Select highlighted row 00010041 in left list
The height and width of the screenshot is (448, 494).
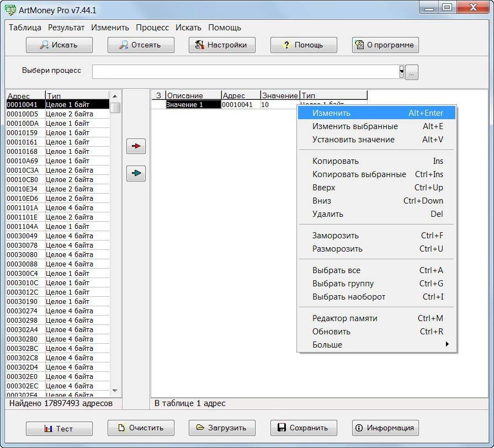(58, 104)
